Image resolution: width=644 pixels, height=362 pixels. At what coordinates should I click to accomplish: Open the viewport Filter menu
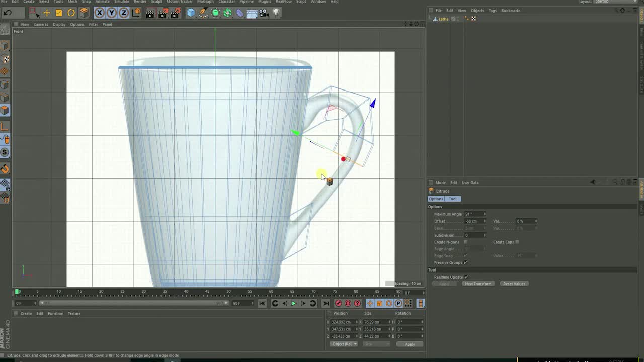(x=93, y=24)
